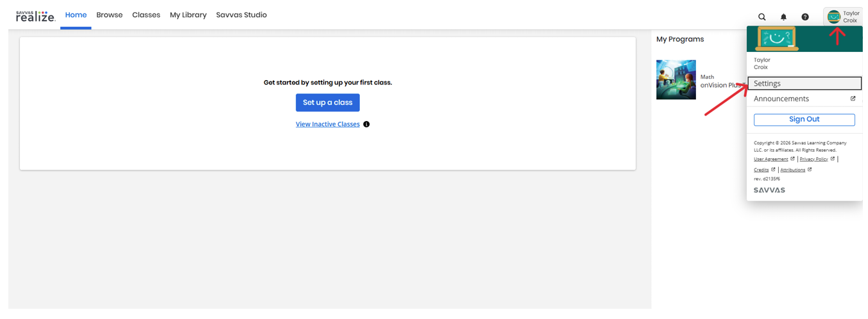The height and width of the screenshot is (319, 868).
Task: Open the notifications bell icon
Action: point(783,17)
